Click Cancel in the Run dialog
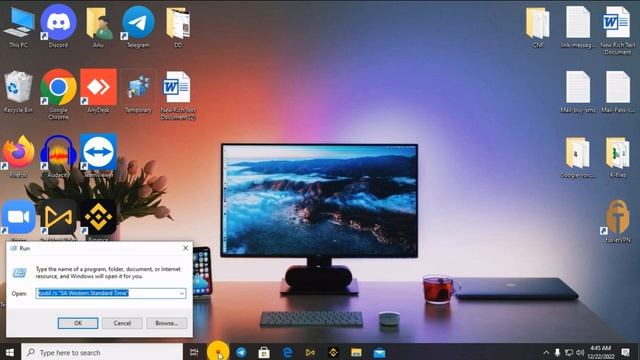 tap(122, 323)
